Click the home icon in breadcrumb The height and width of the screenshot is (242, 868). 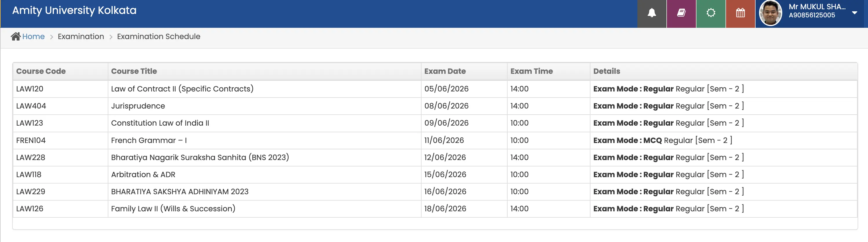pos(16,36)
